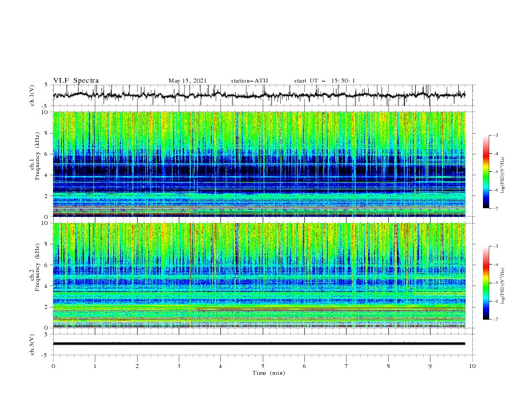Click the '10' tick on the time axis
This screenshot has height=411, width=532.
point(472,366)
